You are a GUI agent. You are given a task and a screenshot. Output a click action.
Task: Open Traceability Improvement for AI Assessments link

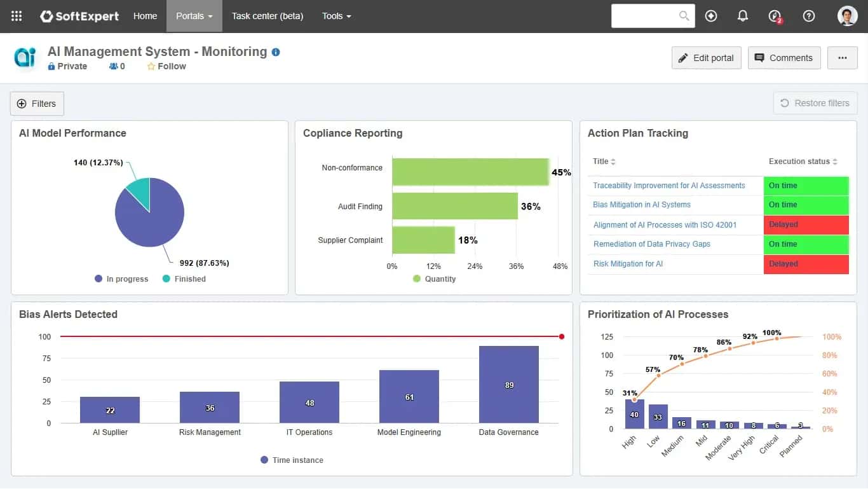pos(669,186)
